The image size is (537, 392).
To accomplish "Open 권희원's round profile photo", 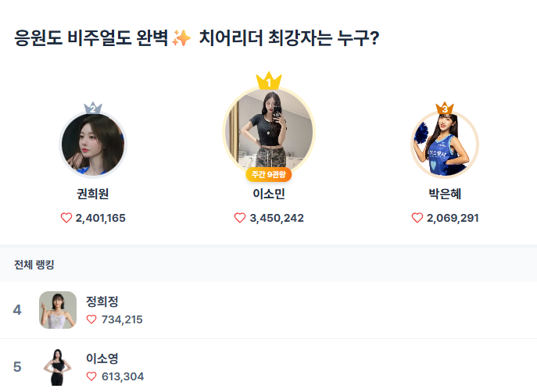I will click(93, 145).
